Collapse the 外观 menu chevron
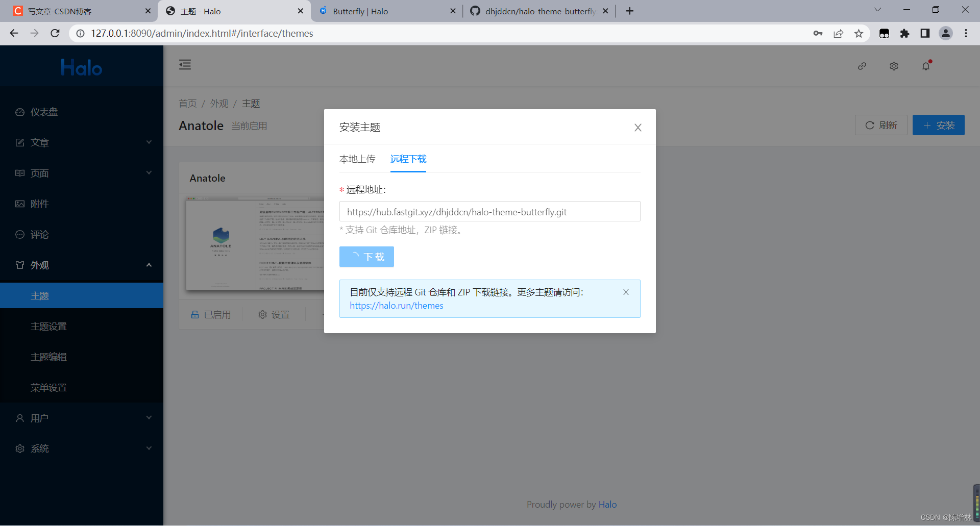This screenshot has width=980, height=526. pos(149,265)
